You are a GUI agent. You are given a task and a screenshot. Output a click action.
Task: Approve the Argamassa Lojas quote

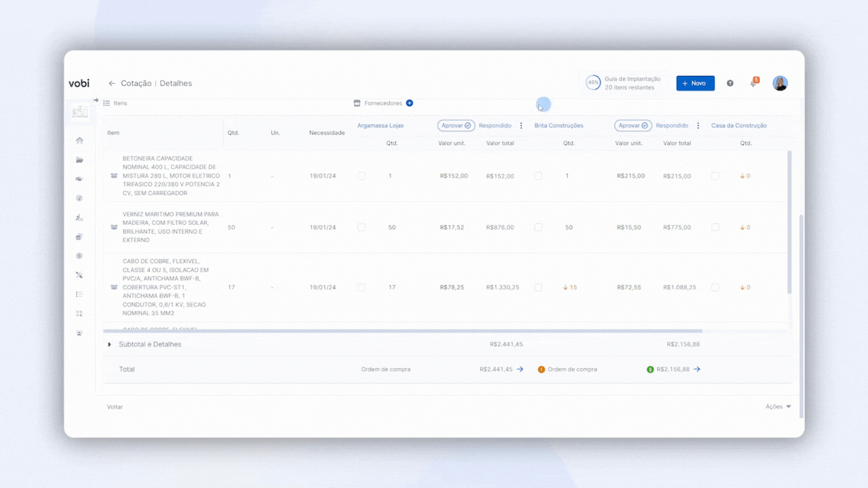(456, 125)
